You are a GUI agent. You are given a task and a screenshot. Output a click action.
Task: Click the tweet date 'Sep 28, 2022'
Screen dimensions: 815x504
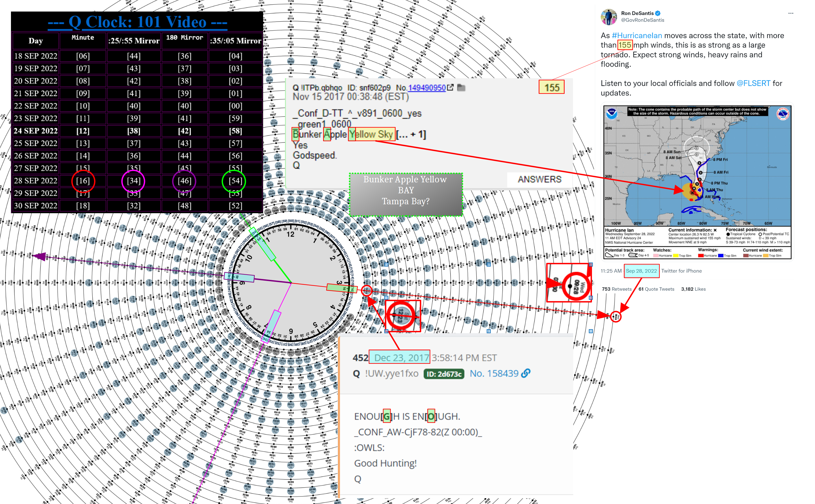[x=641, y=271]
